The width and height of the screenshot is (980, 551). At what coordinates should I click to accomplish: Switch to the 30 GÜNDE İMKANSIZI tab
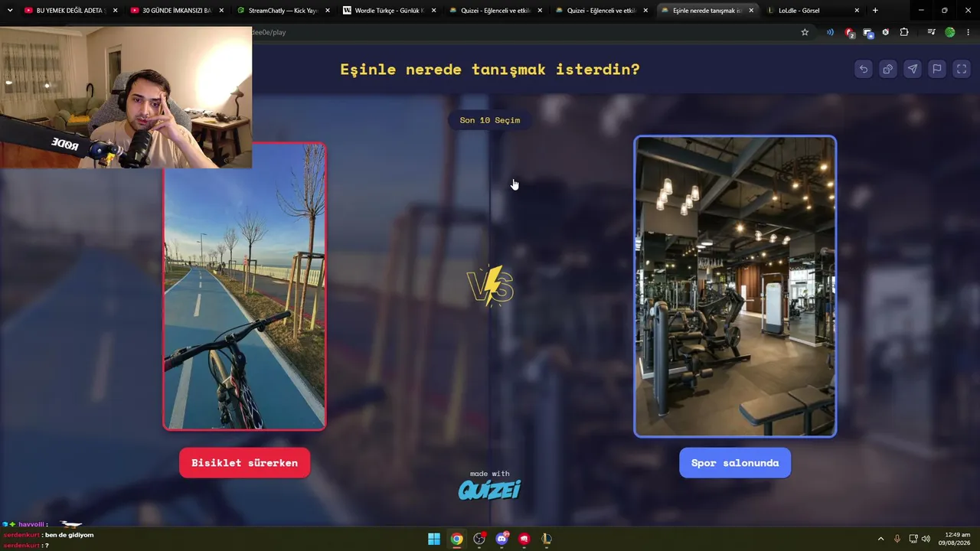[x=176, y=11]
